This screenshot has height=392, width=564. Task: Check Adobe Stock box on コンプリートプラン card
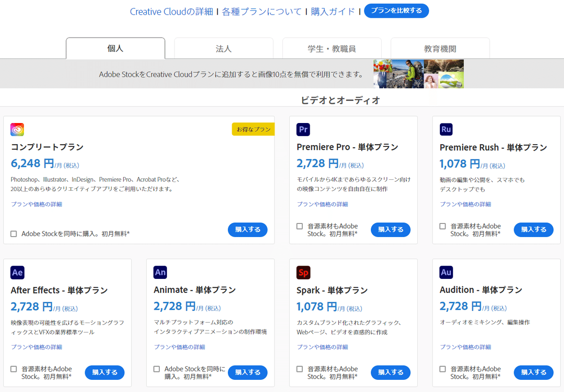tap(14, 234)
